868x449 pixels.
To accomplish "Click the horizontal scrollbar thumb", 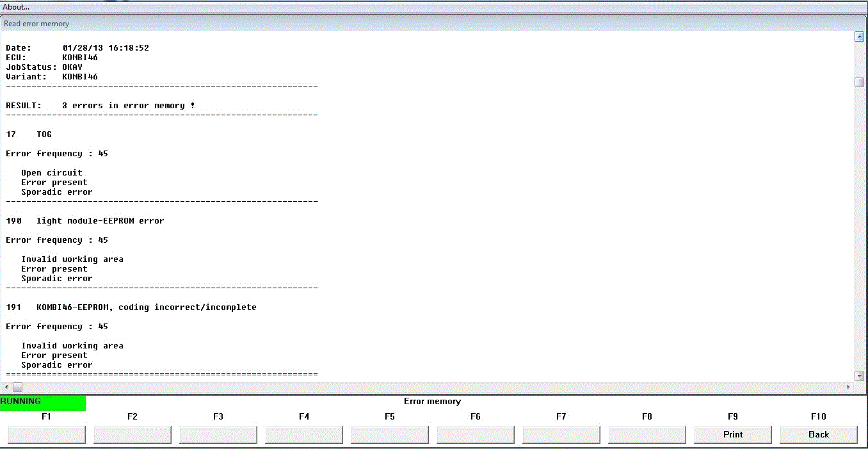I will pyautogui.click(x=17, y=387).
